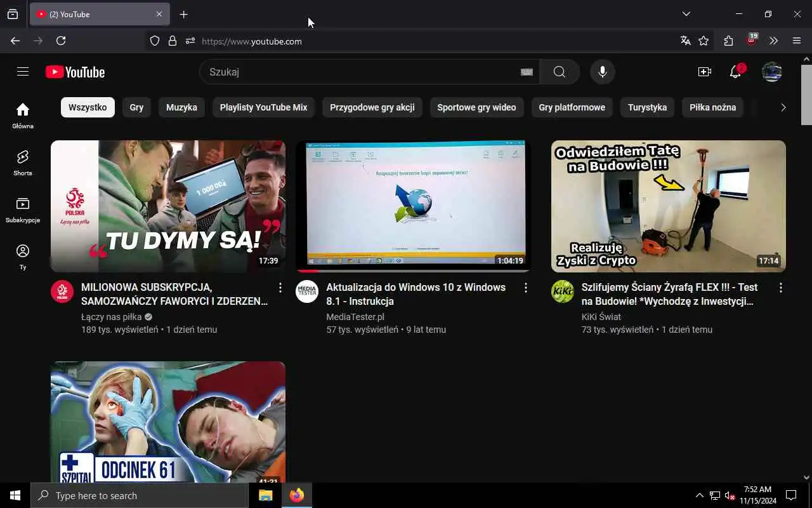Open the Firefox application menu
The height and width of the screenshot is (508, 812).
[x=797, y=41]
